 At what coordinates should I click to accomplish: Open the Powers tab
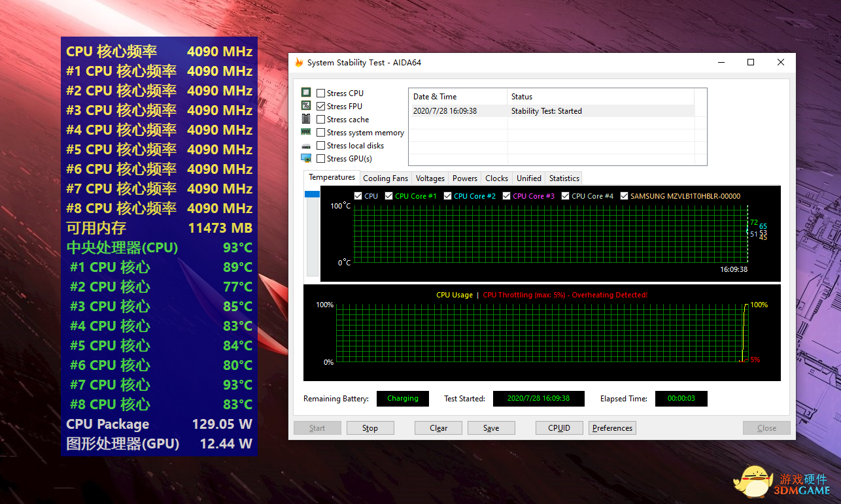click(x=465, y=178)
